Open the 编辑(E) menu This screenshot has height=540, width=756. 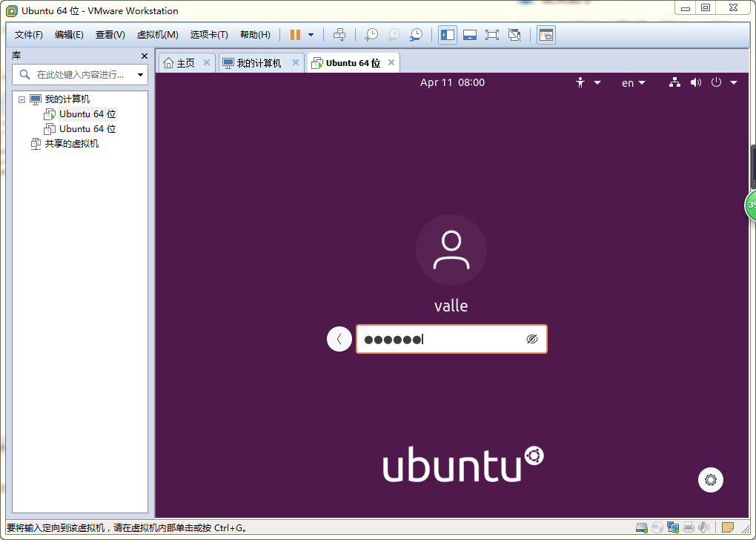click(x=69, y=35)
